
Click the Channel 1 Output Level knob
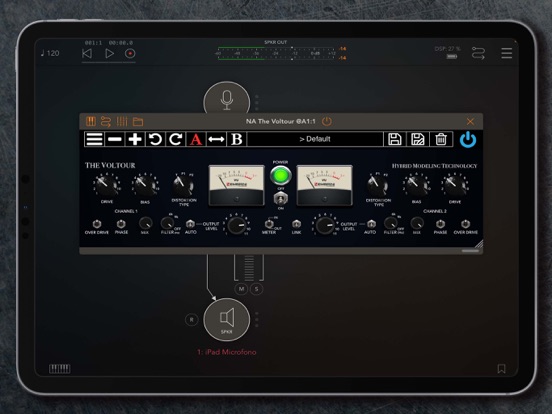pos(237,225)
